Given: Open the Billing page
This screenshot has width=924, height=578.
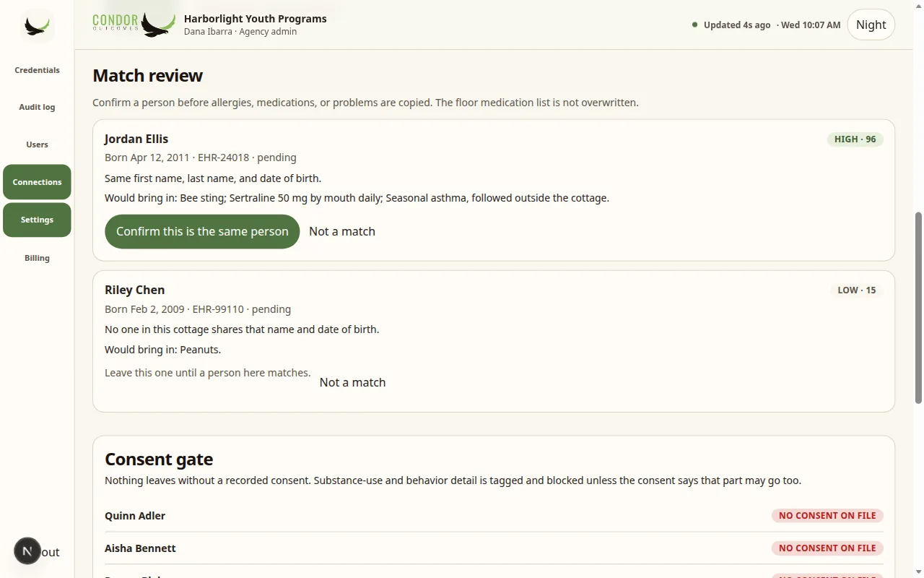Looking at the screenshot, I should coord(37,258).
